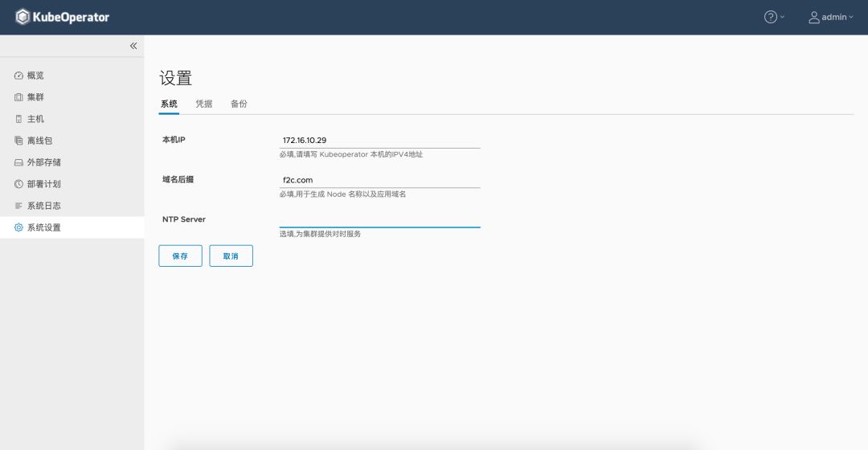Focus the 本机IP input field
Image resolution: width=868 pixels, height=450 pixels.
379,141
